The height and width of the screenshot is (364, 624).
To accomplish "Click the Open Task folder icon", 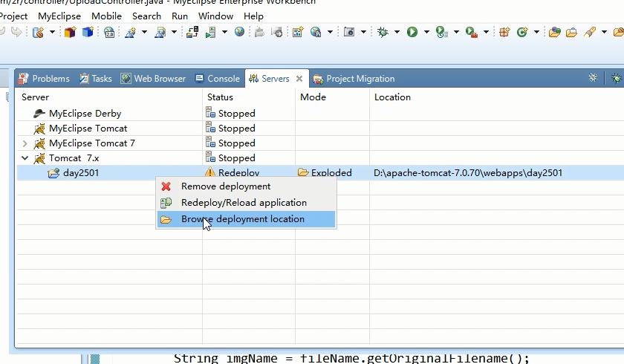I will click(571, 32).
